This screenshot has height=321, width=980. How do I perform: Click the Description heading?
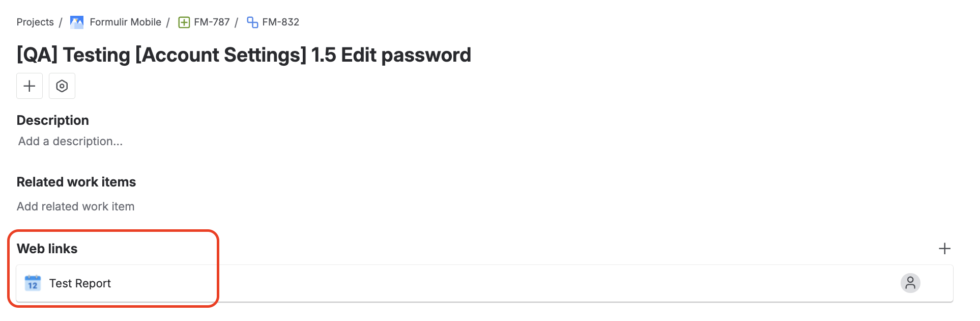click(x=53, y=120)
